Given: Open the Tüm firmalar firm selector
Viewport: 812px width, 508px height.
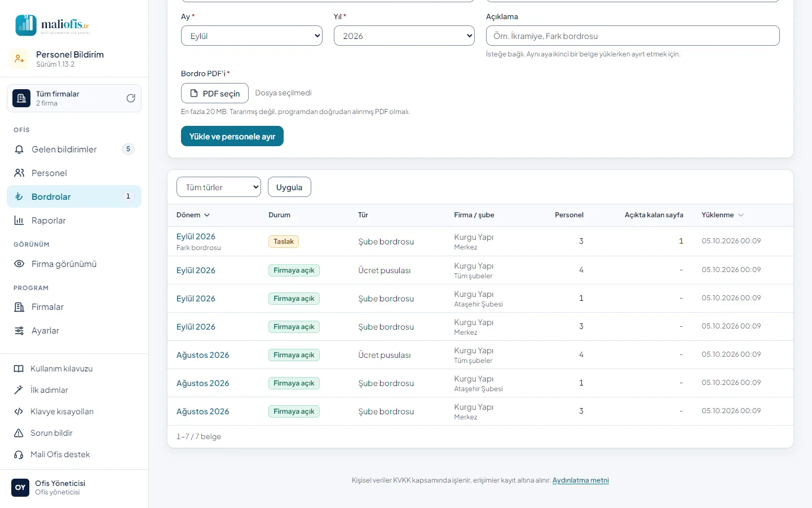Looking at the screenshot, I should [74, 98].
